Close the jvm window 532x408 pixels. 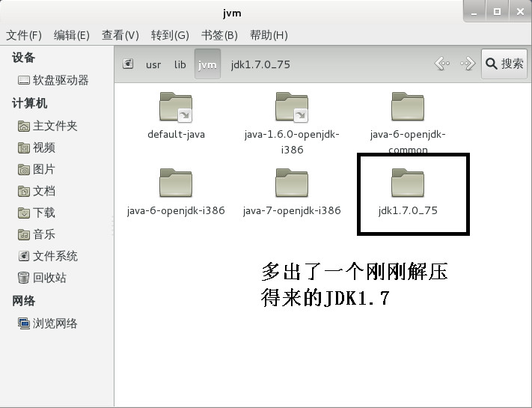tap(520, 11)
